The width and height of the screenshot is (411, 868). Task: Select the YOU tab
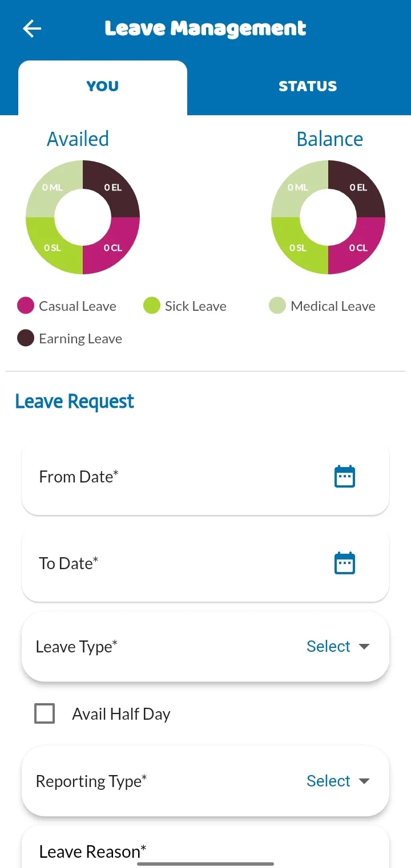coord(103,87)
